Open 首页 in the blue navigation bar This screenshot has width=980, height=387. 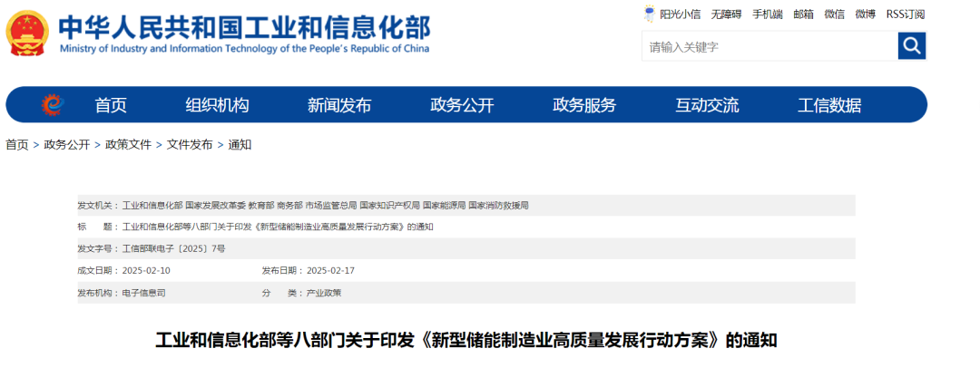pos(111,105)
